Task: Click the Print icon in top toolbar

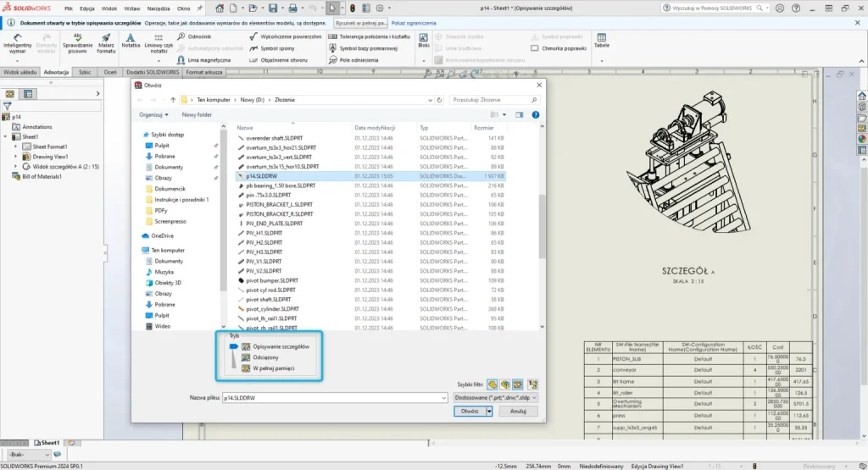Action: 292,8
